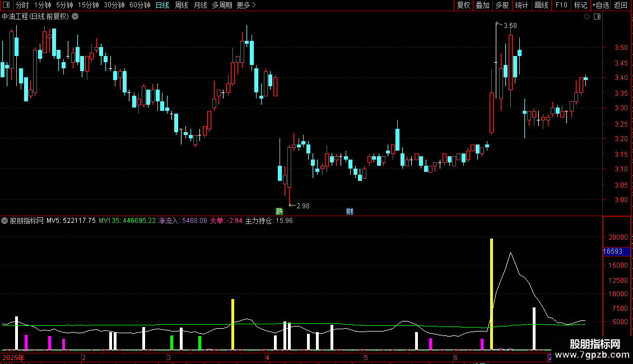Click the 统计 statistics button
This screenshot has width=633, height=364.
521,5
